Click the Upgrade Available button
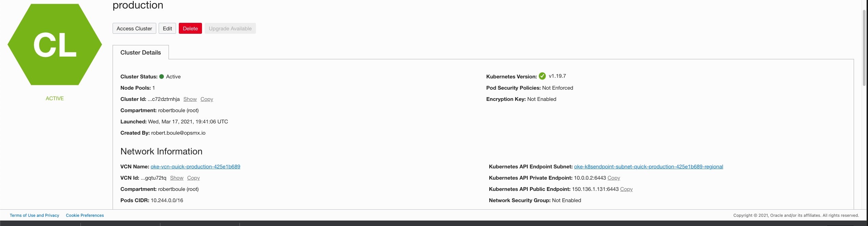 (x=230, y=29)
